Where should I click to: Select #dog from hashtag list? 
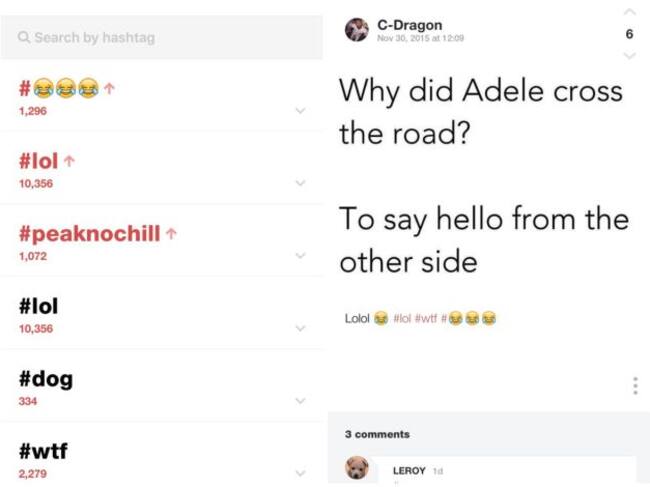click(46, 380)
